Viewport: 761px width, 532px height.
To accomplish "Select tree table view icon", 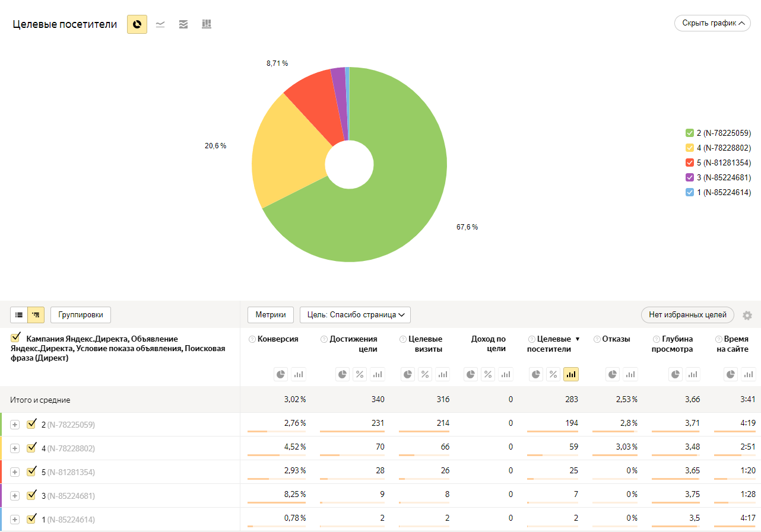I will [36, 315].
